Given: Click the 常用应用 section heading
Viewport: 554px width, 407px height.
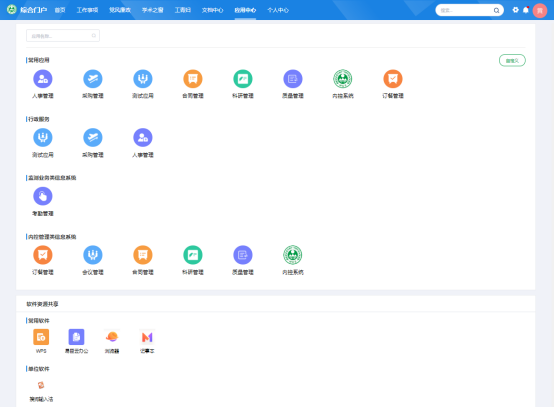Looking at the screenshot, I should click(x=39, y=60).
